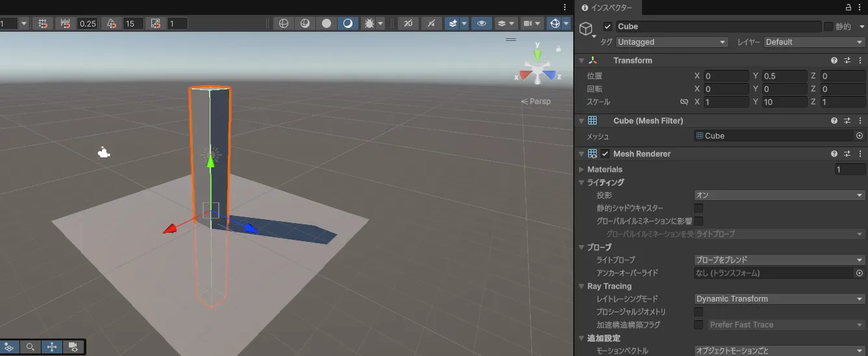Open the Default layer dropdown
Screen dimensions: 868x356
[x=813, y=42]
